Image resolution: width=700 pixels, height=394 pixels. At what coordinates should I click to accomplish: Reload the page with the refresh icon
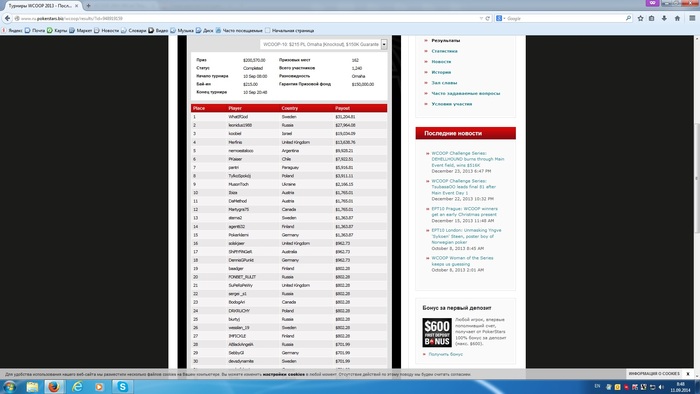pyautogui.click(x=488, y=18)
